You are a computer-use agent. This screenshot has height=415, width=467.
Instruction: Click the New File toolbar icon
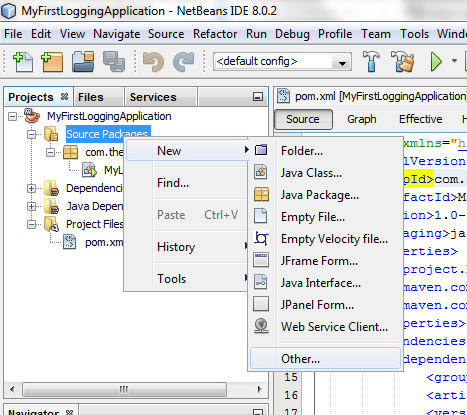pyautogui.click(x=23, y=62)
